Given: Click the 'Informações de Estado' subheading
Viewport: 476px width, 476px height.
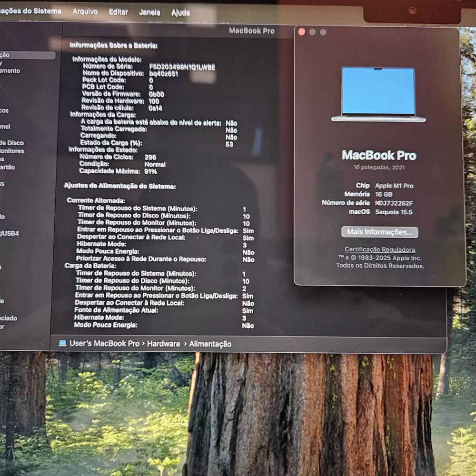Looking at the screenshot, I should [103, 149].
